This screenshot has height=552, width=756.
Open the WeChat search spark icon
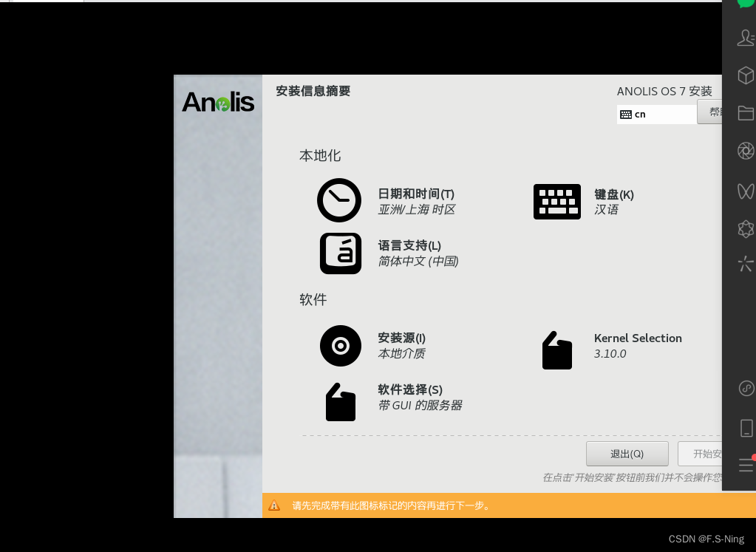[x=746, y=264]
